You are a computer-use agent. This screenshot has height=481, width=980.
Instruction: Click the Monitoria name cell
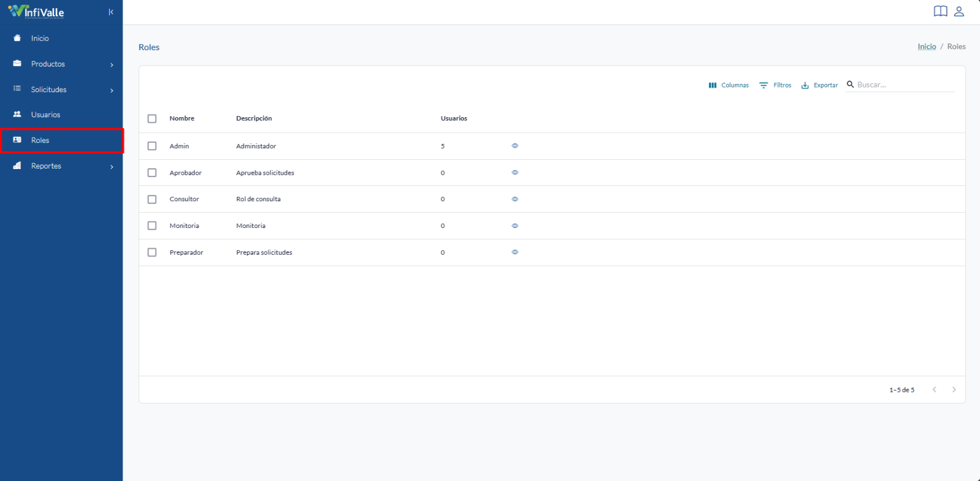(184, 226)
